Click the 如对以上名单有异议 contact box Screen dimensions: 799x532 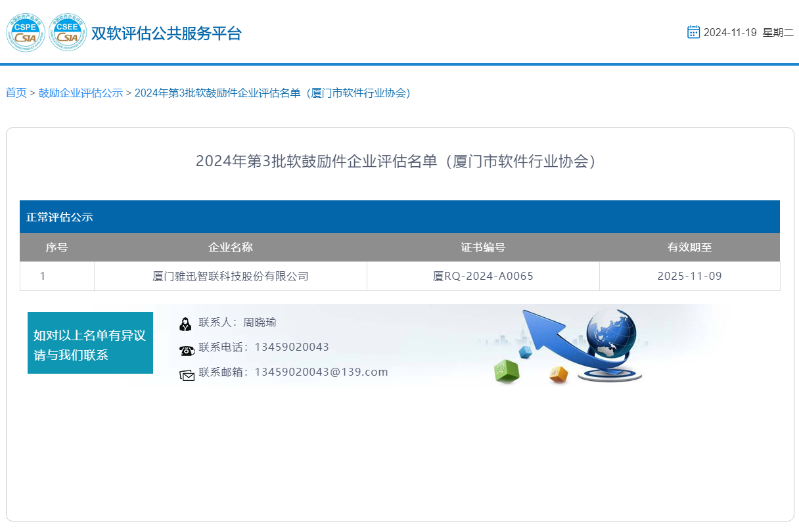[x=90, y=343]
